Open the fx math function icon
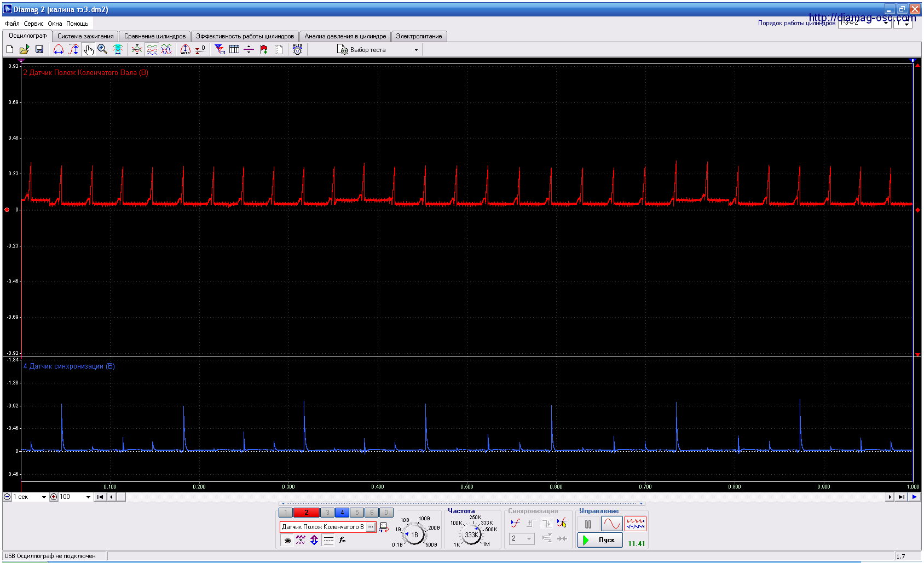Viewport: 924px width, 563px height. coord(342,541)
